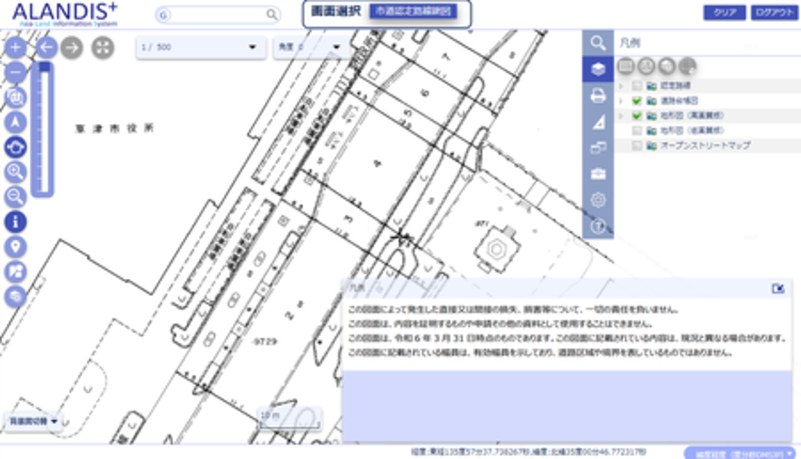The width and height of the screenshot is (801, 459).
Task: Open the print panel icon
Action: click(x=598, y=95)
